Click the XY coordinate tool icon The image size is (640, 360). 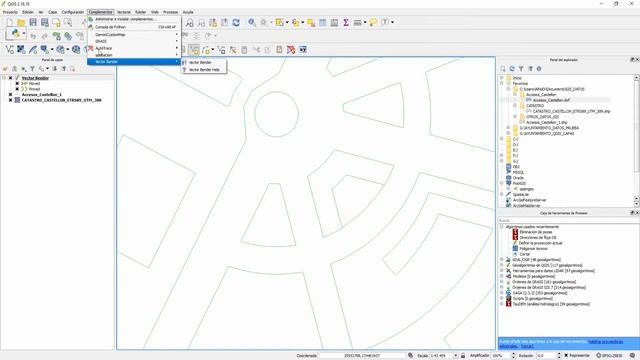click(x=302, y=50)
